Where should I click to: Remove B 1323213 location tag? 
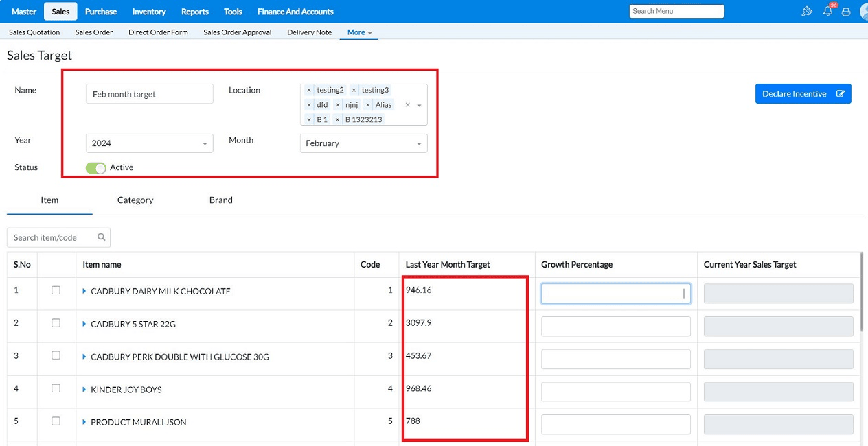point(337,119)
